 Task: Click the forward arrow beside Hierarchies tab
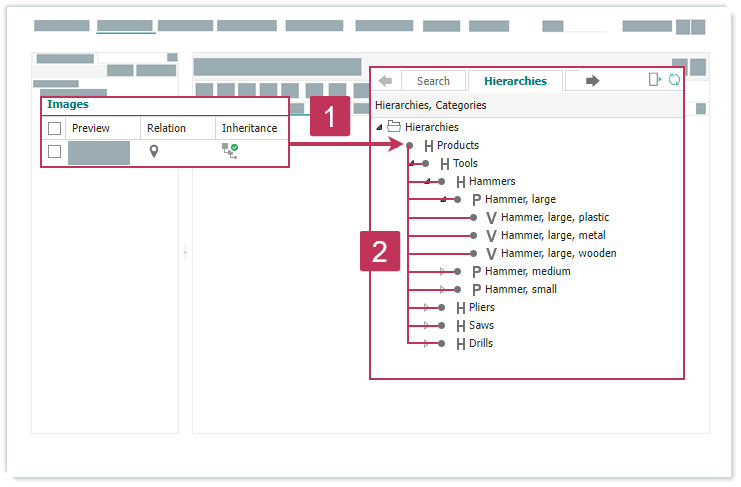[x=592, y=81]
